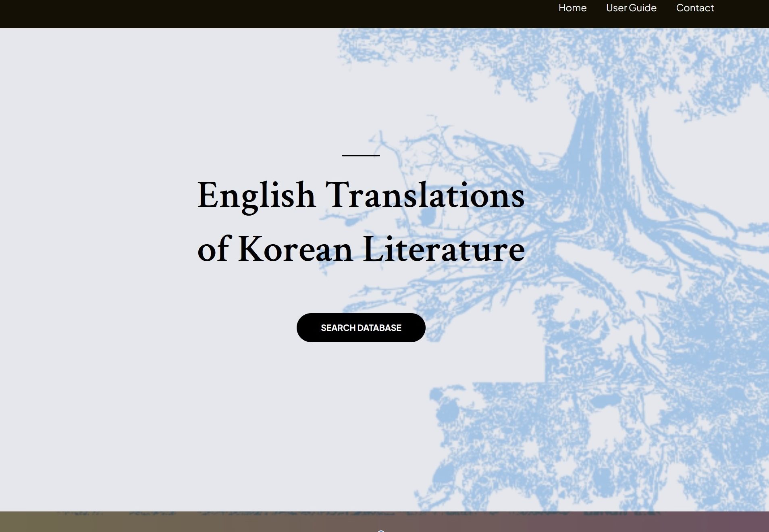
Task: Click the SEARCH DATABASE button
Action: pos(361,328)
